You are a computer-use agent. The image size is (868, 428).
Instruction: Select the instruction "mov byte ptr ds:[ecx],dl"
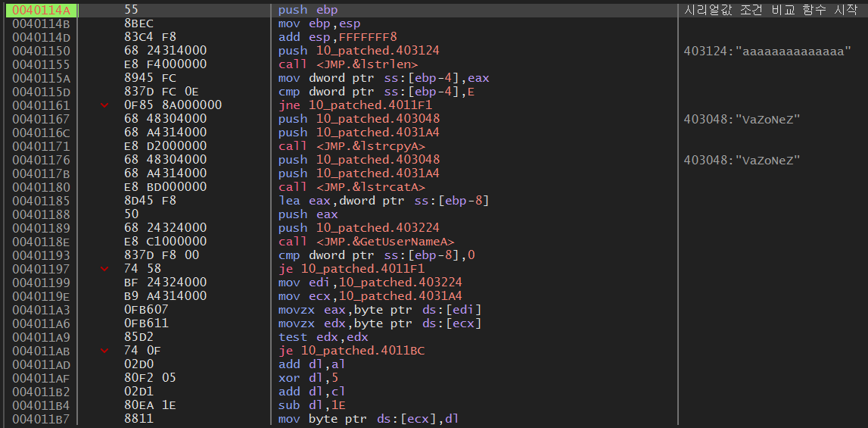point(368,419)
